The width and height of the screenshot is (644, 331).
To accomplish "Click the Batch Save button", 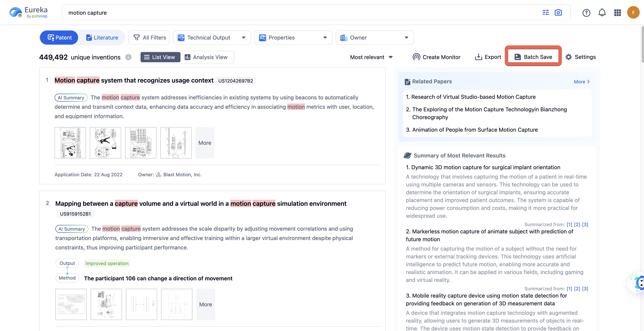I will 533,57.
